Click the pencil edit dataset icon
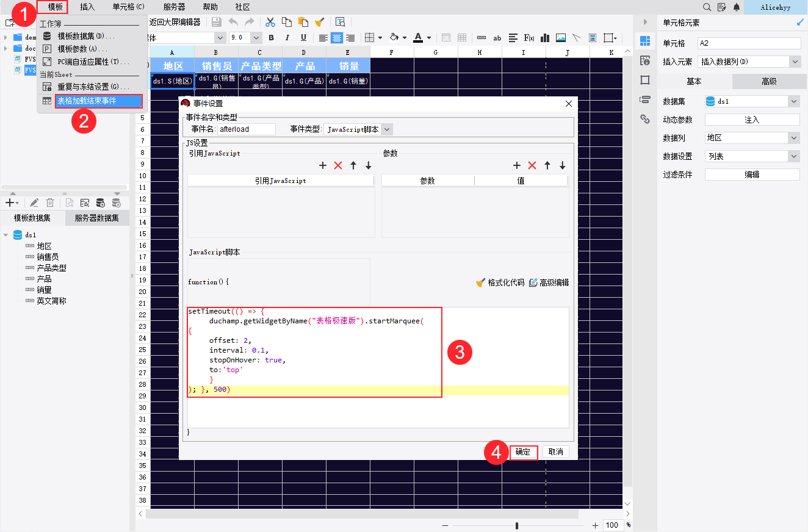Image resolution: width=808 pixels, height=532 pixels. [x=34, y=203]
